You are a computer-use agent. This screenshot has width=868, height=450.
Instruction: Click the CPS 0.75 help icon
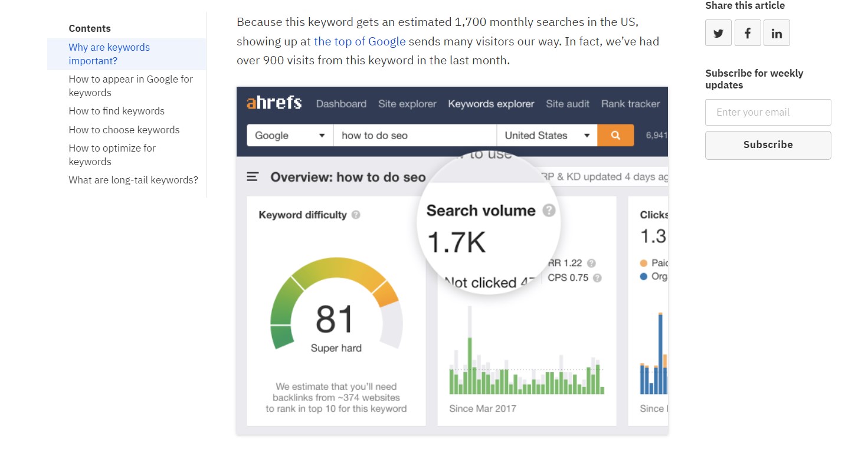pyautogui.click(x=597, y=278)
